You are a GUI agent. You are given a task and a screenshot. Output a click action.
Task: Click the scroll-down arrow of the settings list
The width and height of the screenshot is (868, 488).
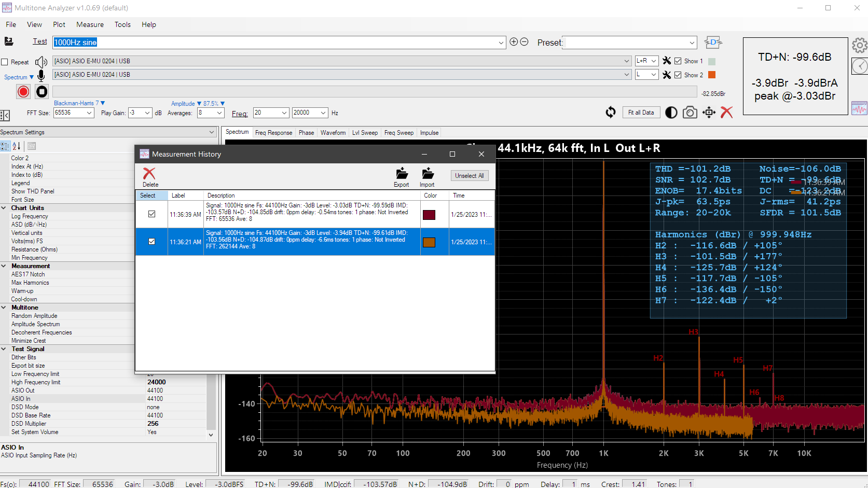click(x=211, y=435)
